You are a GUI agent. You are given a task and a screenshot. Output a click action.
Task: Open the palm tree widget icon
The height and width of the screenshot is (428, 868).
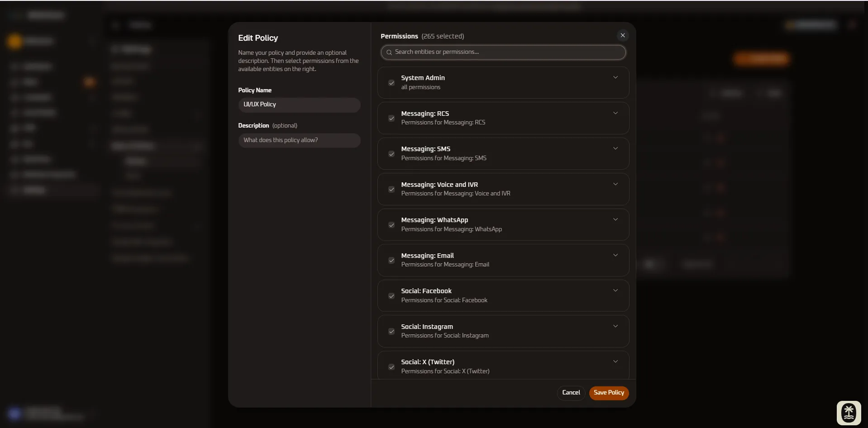coord(849,413)
